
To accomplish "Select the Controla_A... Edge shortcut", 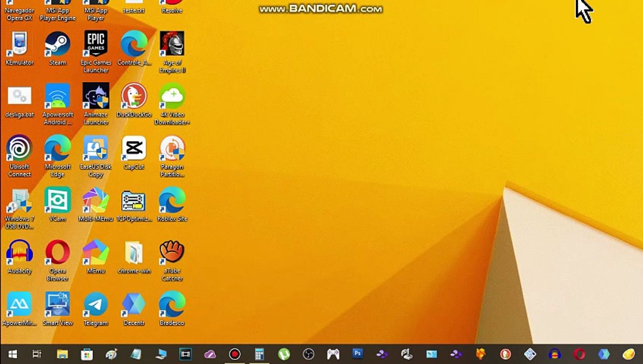I will click(134, 49).
